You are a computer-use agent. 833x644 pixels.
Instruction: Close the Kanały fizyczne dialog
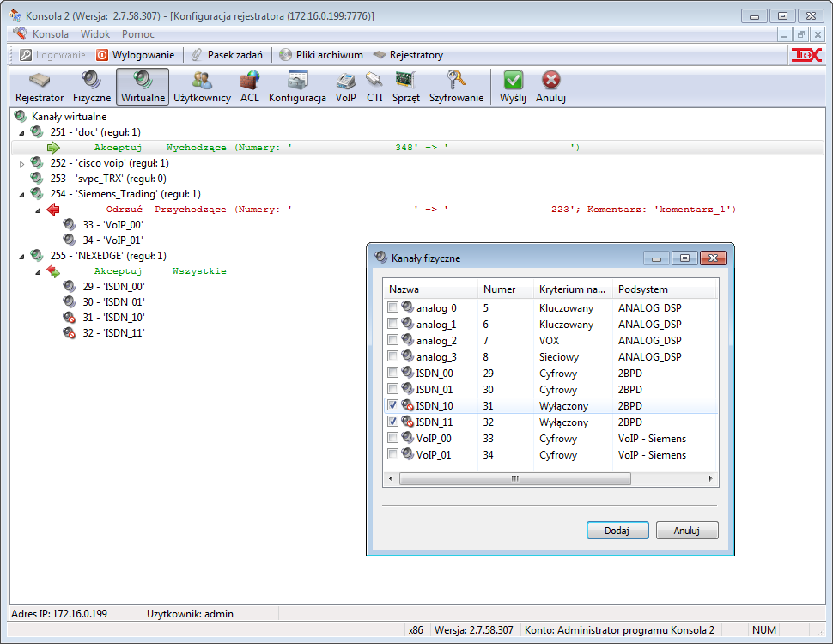[713, 258]
